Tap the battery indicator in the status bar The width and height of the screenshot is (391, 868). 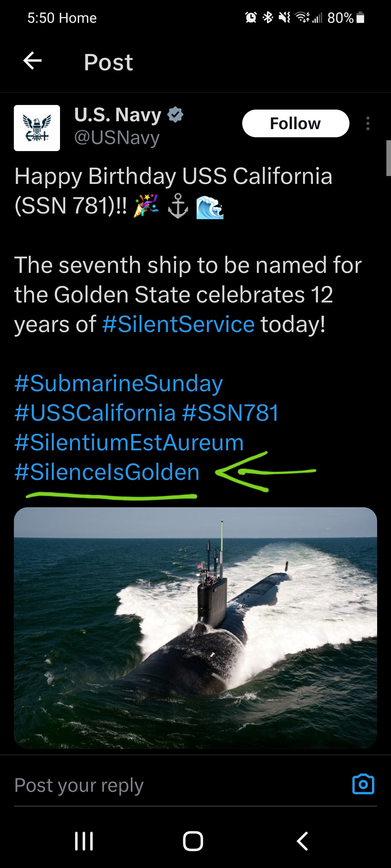[x=360, y=18]
